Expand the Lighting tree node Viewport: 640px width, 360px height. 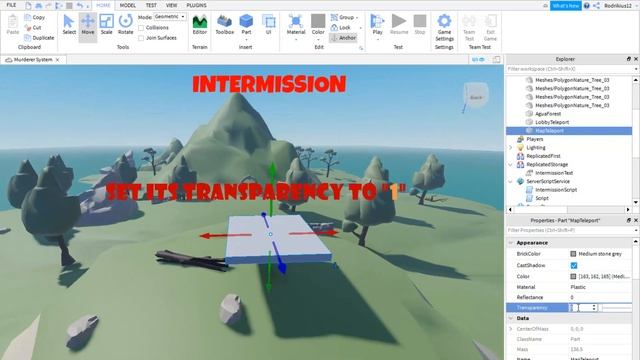[x=511, y=147]
